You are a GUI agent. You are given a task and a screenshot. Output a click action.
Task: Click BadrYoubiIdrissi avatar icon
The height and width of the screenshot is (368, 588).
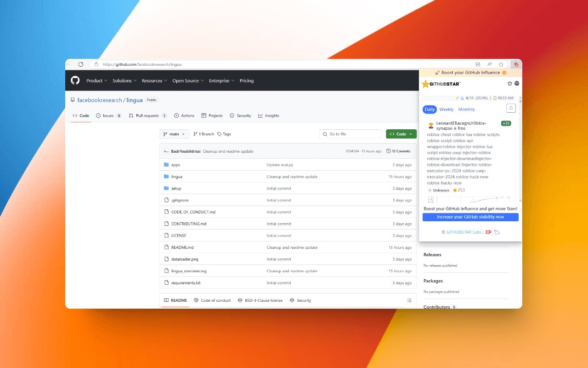[166, 151]
